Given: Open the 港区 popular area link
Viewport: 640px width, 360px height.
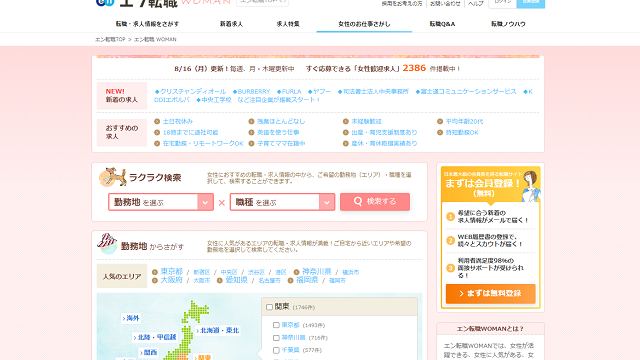Looking at the screenshot, I should [x=281, y=272].
